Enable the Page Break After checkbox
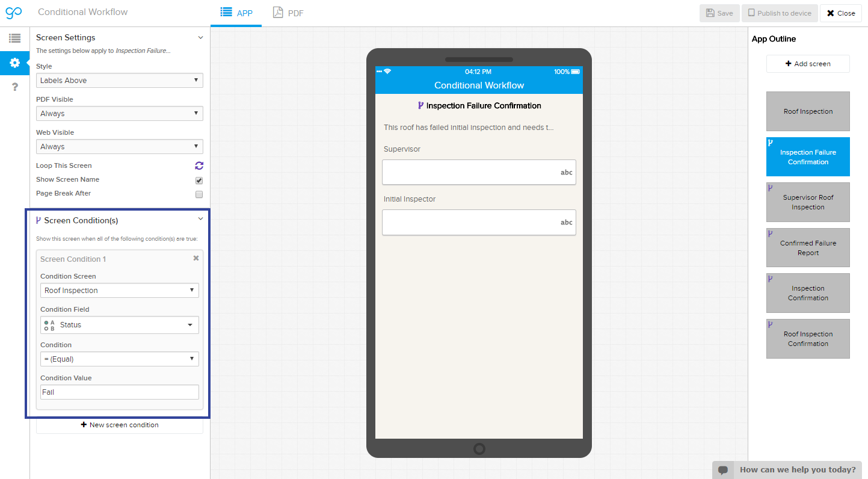This screenshot has height=479, width=868. [x=199, y=194]
